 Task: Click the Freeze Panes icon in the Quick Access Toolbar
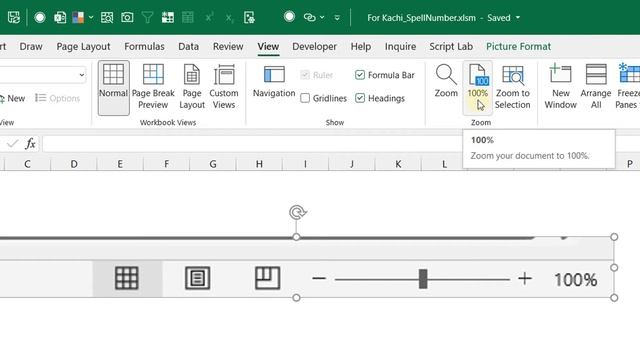pos(168,18)
